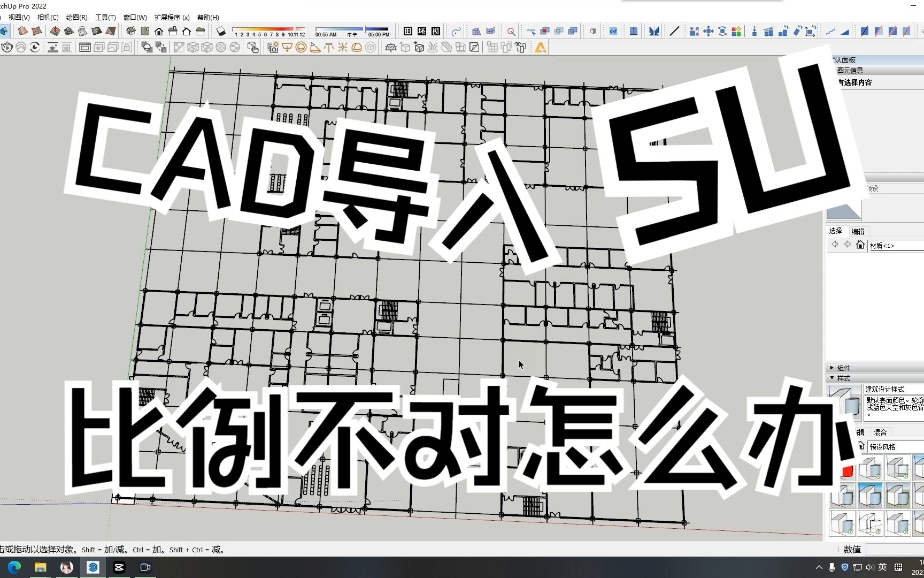Click the black-and-white eraser icon
Image resolution: width=924 pixels, height=578 pixels.
click(221, 32)
